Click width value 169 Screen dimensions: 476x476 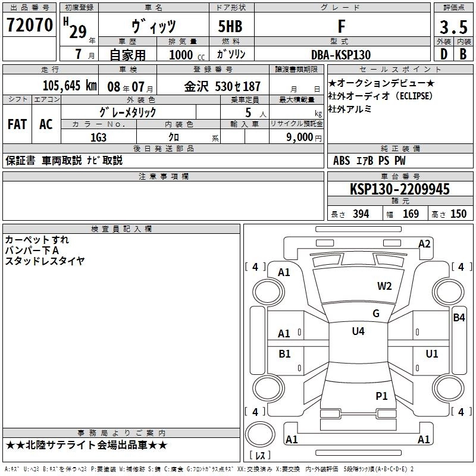point(411,214)
